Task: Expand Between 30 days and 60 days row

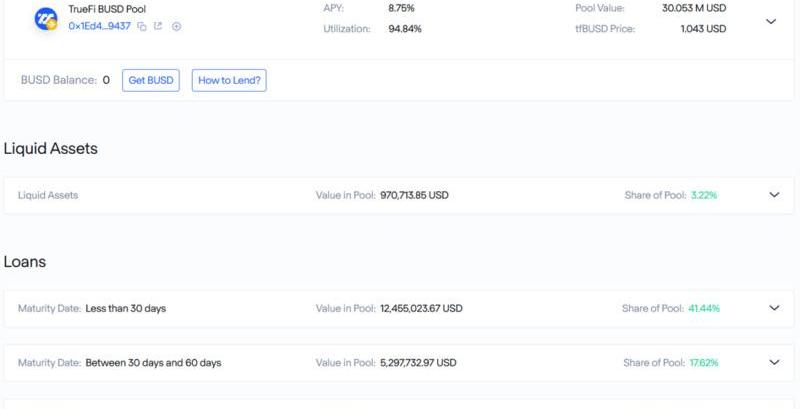Action: coord(773,362)
